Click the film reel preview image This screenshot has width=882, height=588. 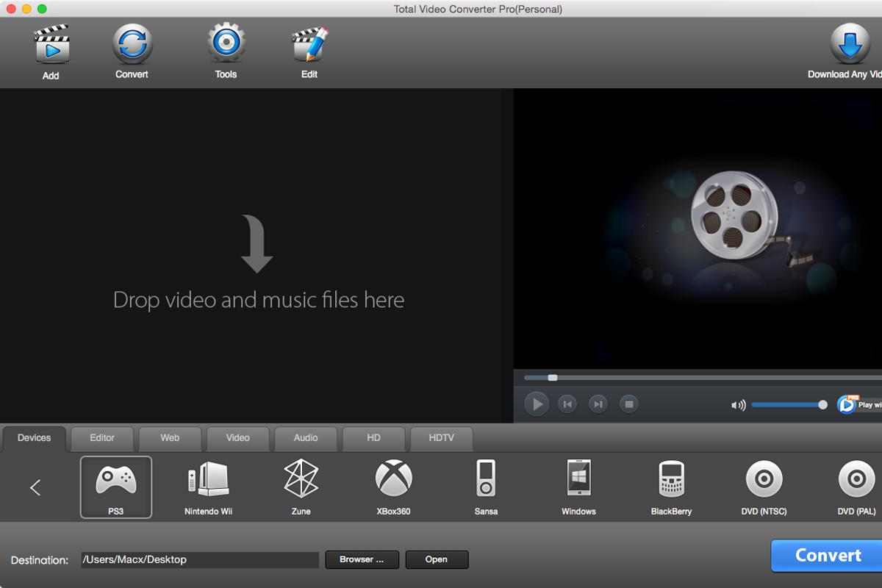[735, 214]
